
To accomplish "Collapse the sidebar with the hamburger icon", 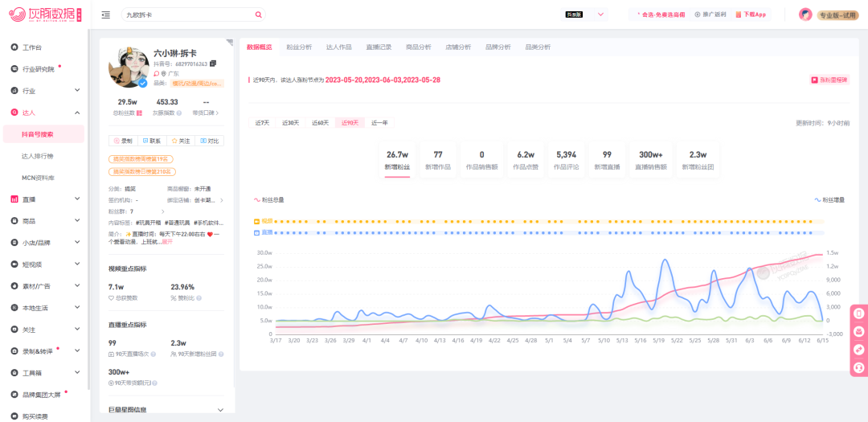I will [106, 15].
